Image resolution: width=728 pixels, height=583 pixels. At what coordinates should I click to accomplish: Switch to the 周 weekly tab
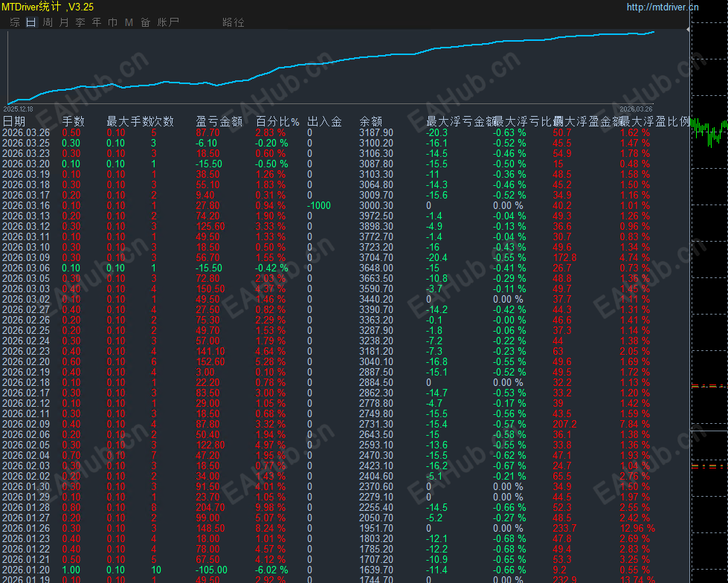click(48, 22)
